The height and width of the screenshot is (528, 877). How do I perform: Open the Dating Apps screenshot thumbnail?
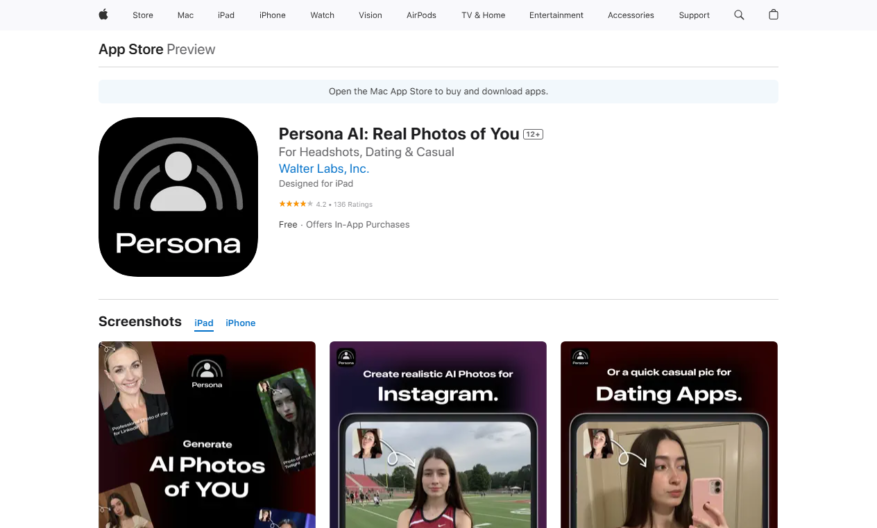669,435
